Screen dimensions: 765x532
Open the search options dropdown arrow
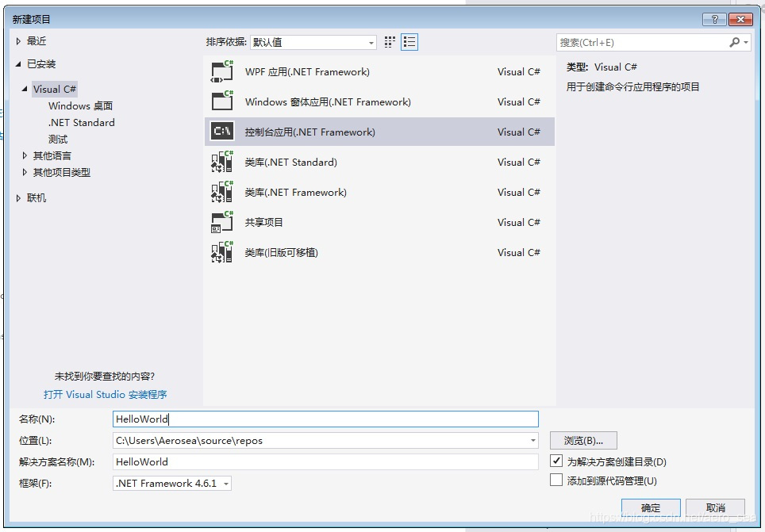pos(745,43)
